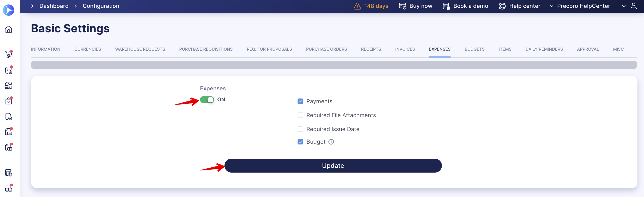Screen dimensions: 644x197
Task: Expand the chevron before Dashboard breadcrumb
Action: pyautogui.click(x=32, y=6)
